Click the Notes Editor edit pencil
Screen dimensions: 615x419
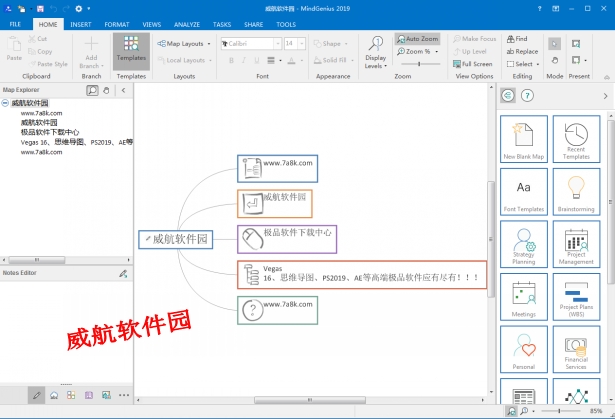pyautogui.click(x=123, y=273)
